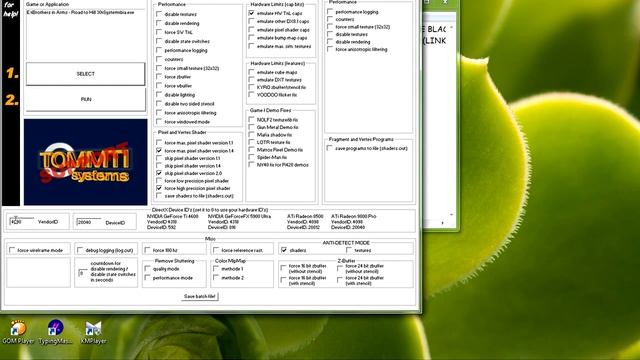Check force max. pixel shader version 1.1
Viewport: 640px width, 360px height.
[159, 143]
